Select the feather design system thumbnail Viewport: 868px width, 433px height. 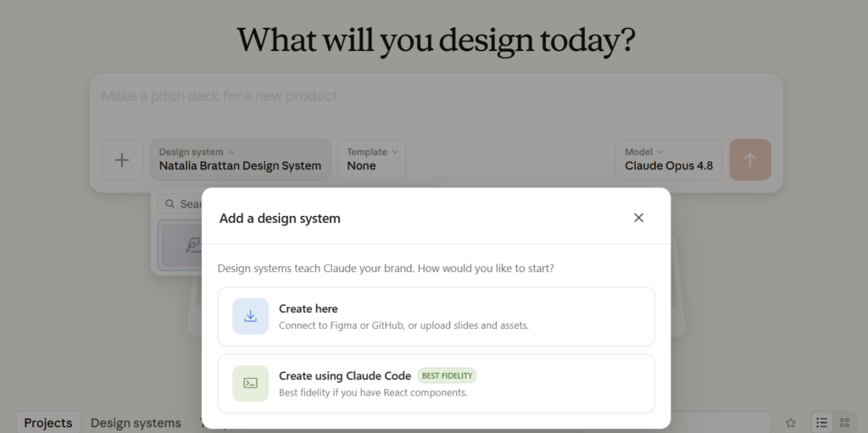(x=181, y=245)
